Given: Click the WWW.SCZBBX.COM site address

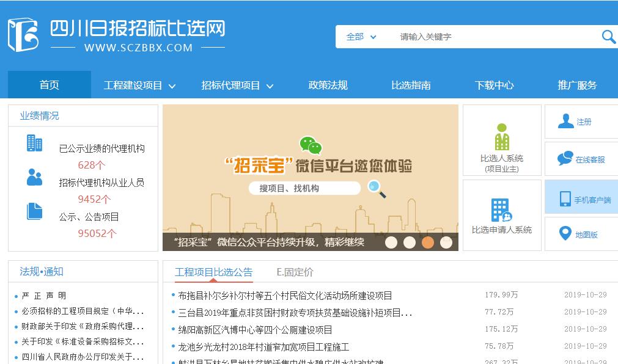Looking at the screenshot, I should coord(138,48).
